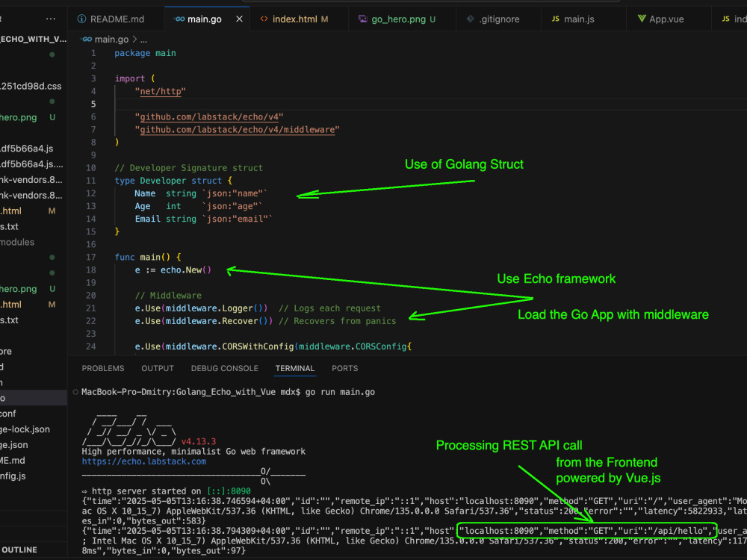Screen dimensions: 747x560
Task: Click the Vue icon on App.vue tab
Action: click(x=642, y=19)
